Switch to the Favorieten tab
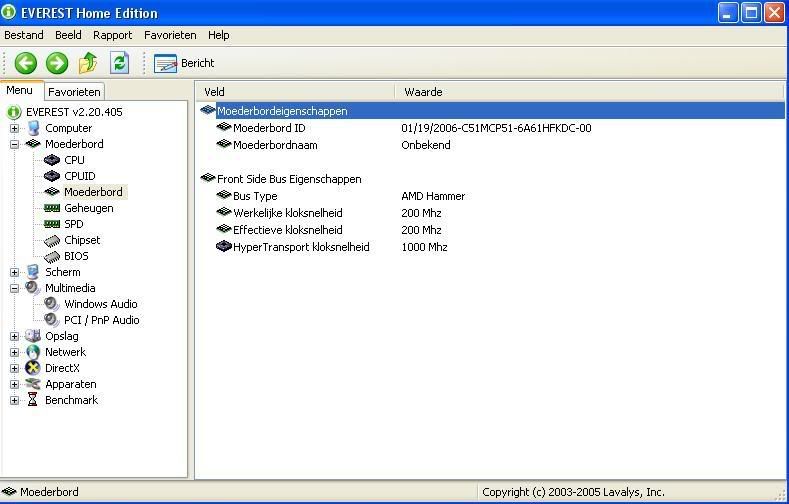 (x=74, y=92)
